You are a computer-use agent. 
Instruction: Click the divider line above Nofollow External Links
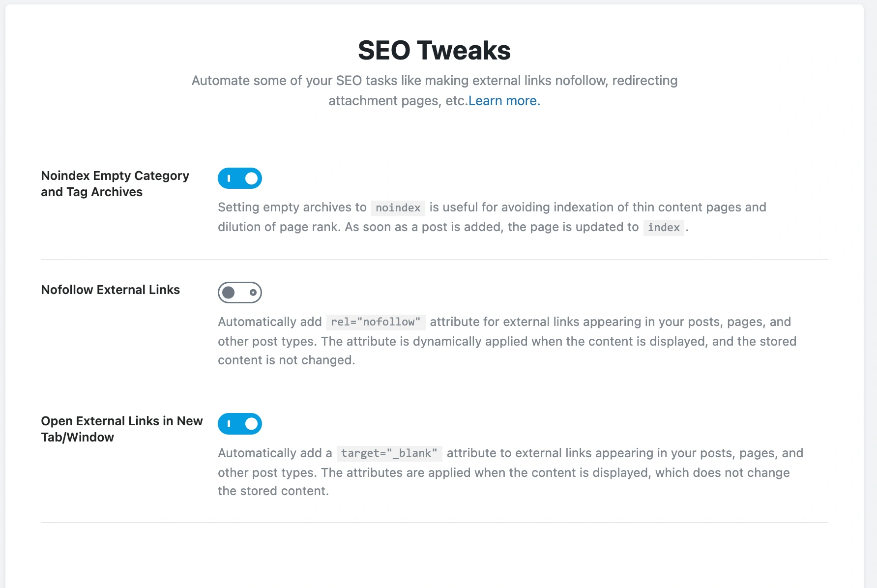pos(434,260)
